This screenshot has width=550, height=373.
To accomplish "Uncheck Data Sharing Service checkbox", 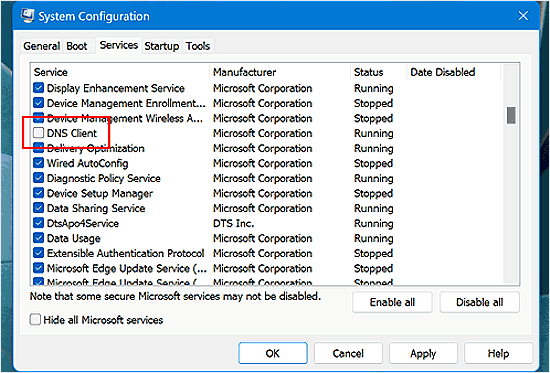I will (39, 208).
